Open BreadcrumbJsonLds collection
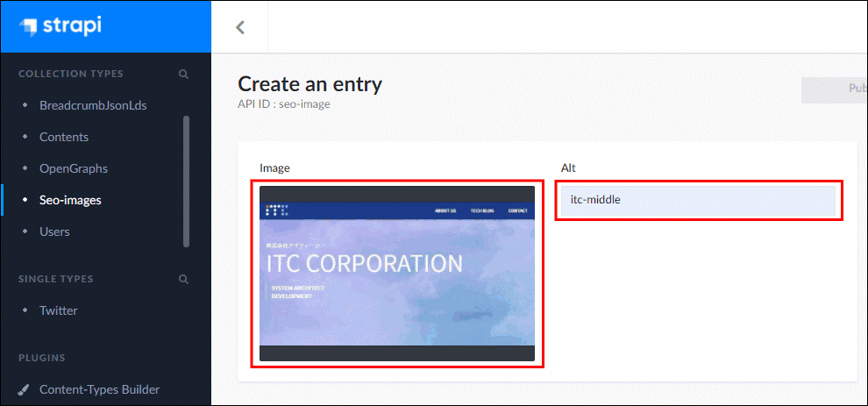This screenshot has width=868, height=406. click(x=93, y=105)
